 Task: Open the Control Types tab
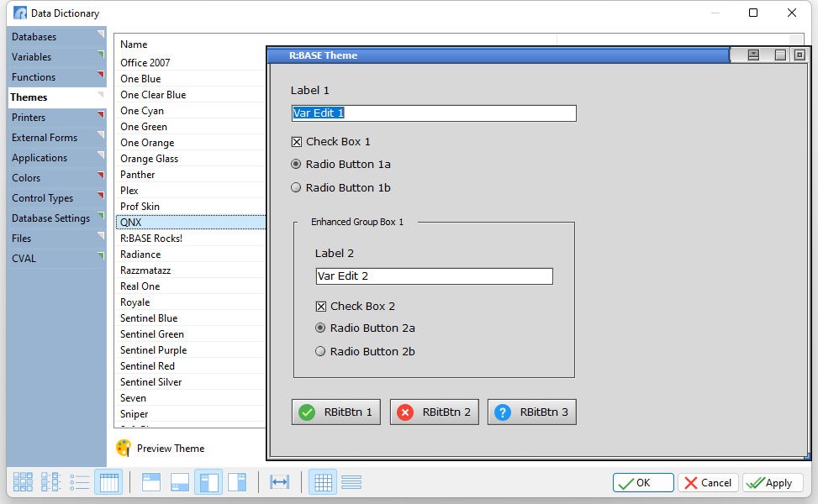(57, 198)
